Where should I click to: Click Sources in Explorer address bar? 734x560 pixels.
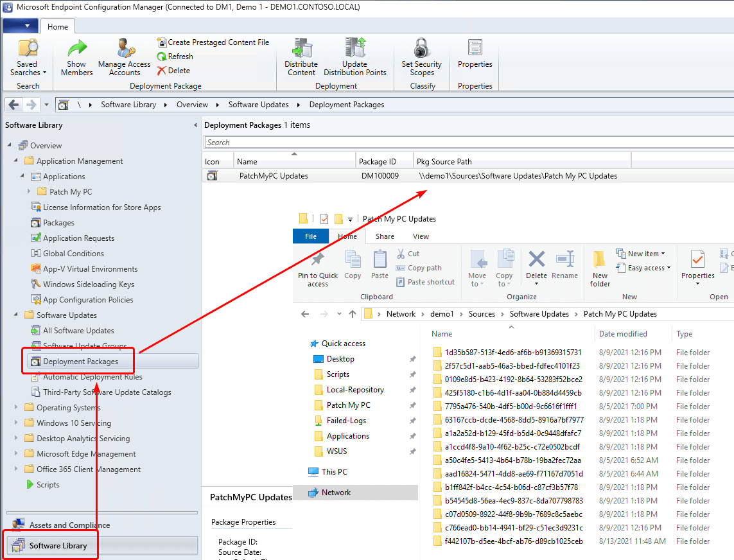click(x=482, y=314)
